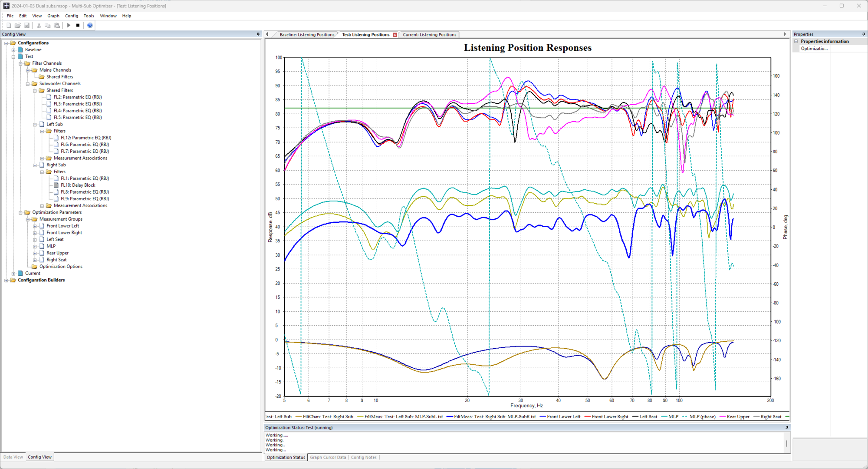Open the Config menu
The image size is (868, 469).
point(72,16)
